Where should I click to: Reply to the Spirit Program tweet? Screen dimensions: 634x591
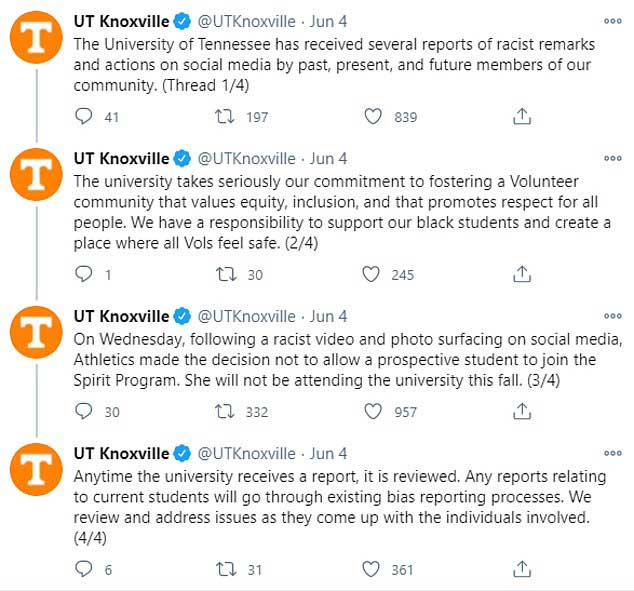pyautogui.click(x=84, y=411)
